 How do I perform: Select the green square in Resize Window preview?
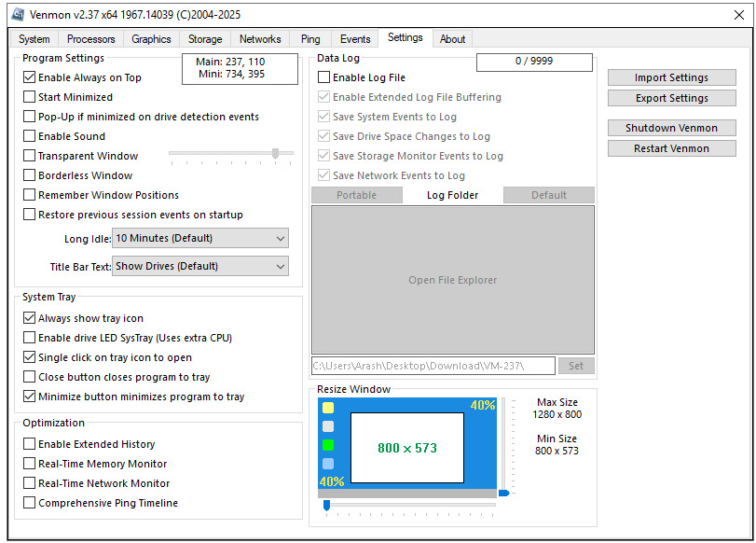pyautogui.click(x=328, y=445)
